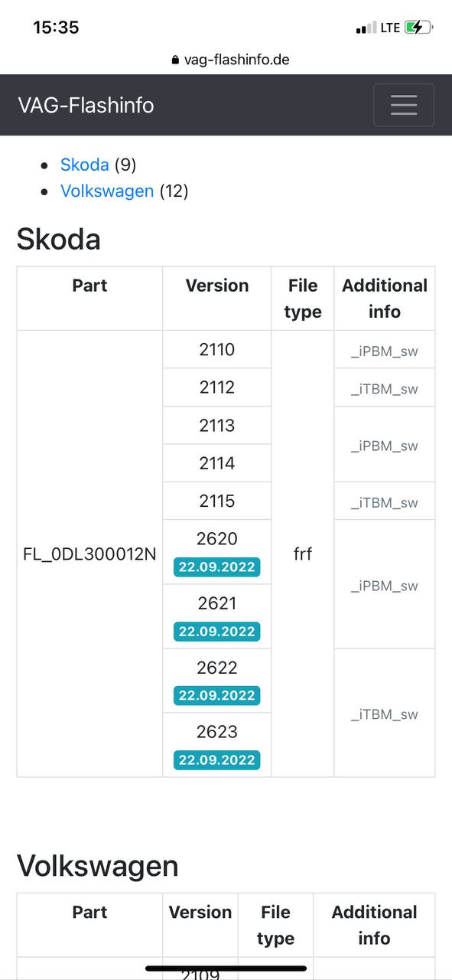The image size is (452, 980).
Task: Click the VAG-Flashinfo brand title
Action: (x=86, y=105)
